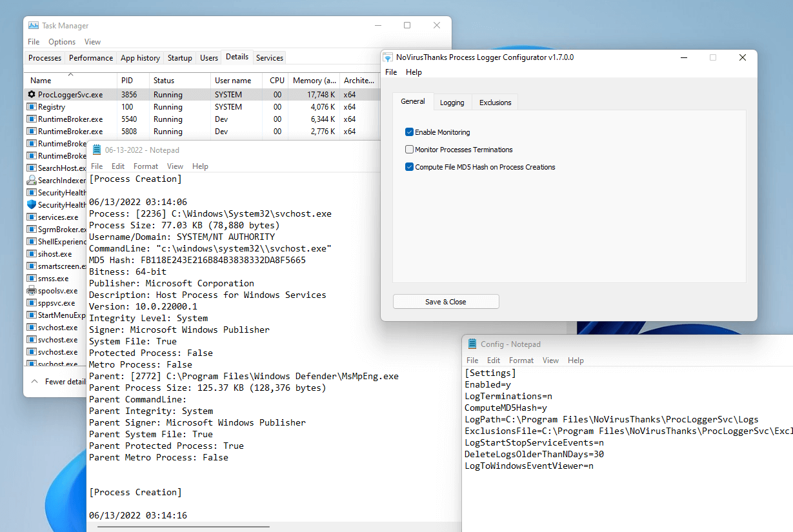Click the sppsvc.exe process icon

(32, 303)
